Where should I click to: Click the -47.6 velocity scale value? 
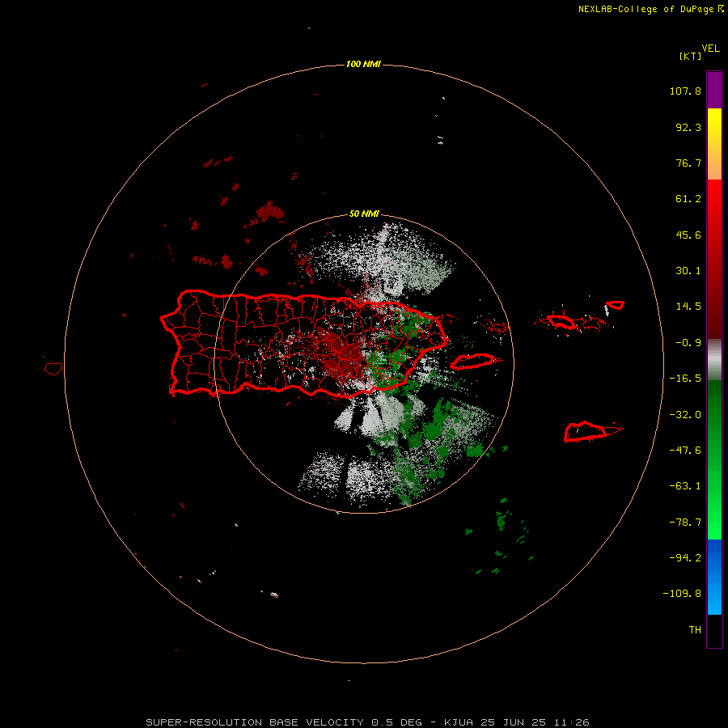click(685, 451)
